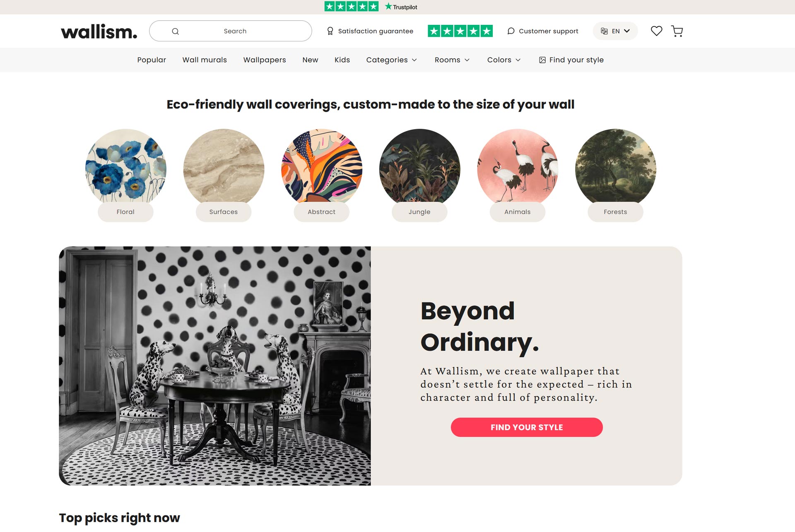
Task: Click the wallism logo
Action: 99,31
